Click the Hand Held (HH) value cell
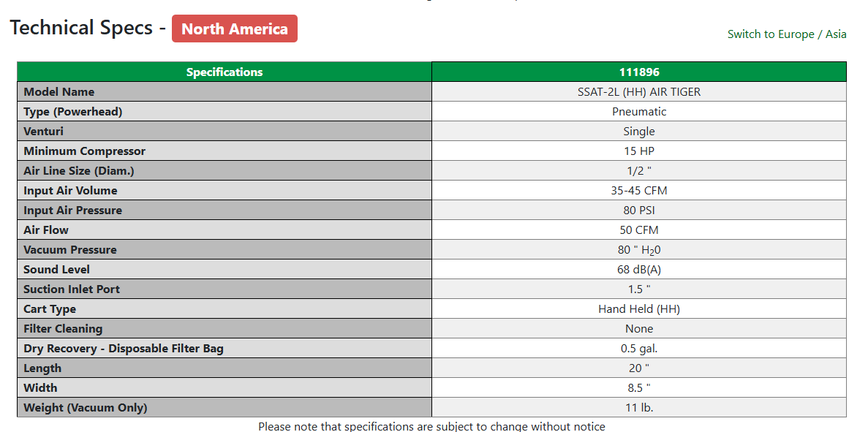Screen dimensions: 868x432 (639, 309)
